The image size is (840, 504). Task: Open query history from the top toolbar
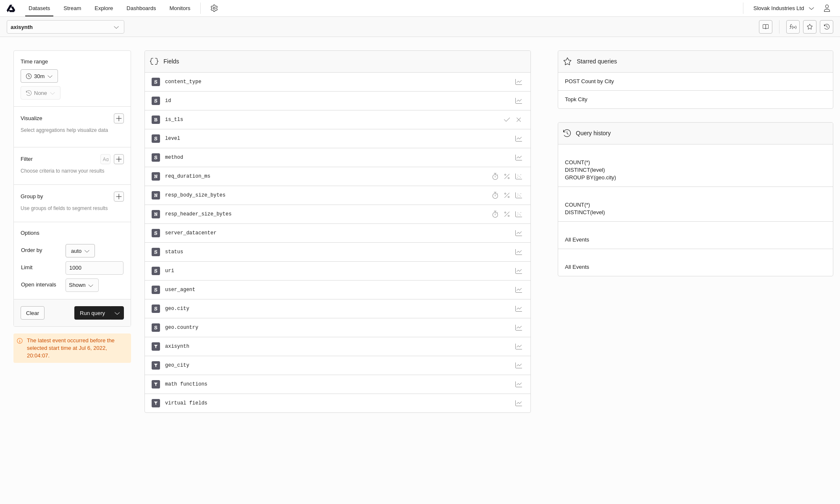(827, 27)
